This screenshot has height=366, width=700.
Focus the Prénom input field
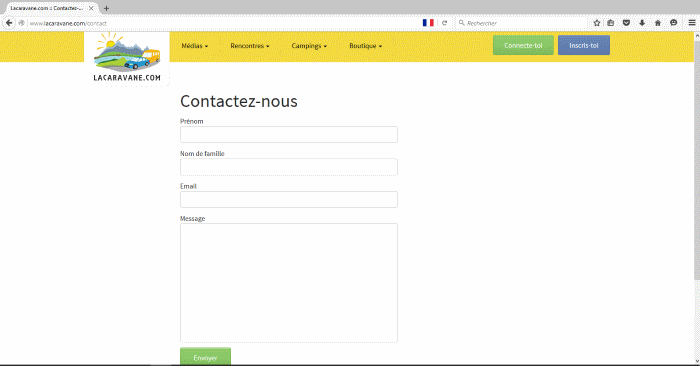tap(289, 134)
